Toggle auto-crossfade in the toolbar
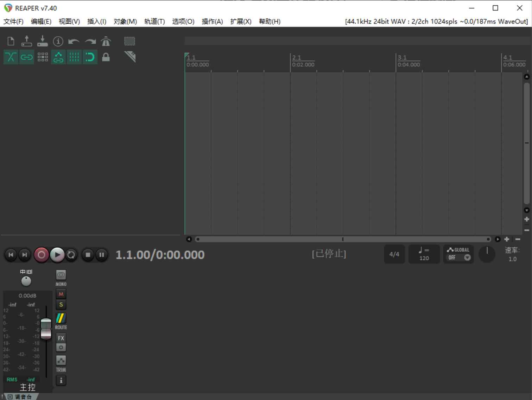The width and height of the screenshot is (532, 400). (11, 57)
